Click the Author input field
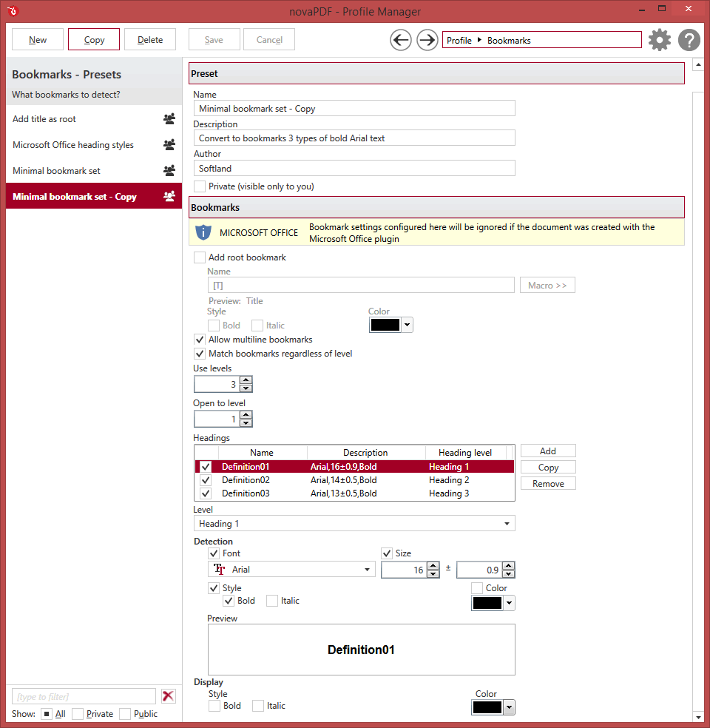This screenshot has height=728, width=710. (x=354, y=168)
